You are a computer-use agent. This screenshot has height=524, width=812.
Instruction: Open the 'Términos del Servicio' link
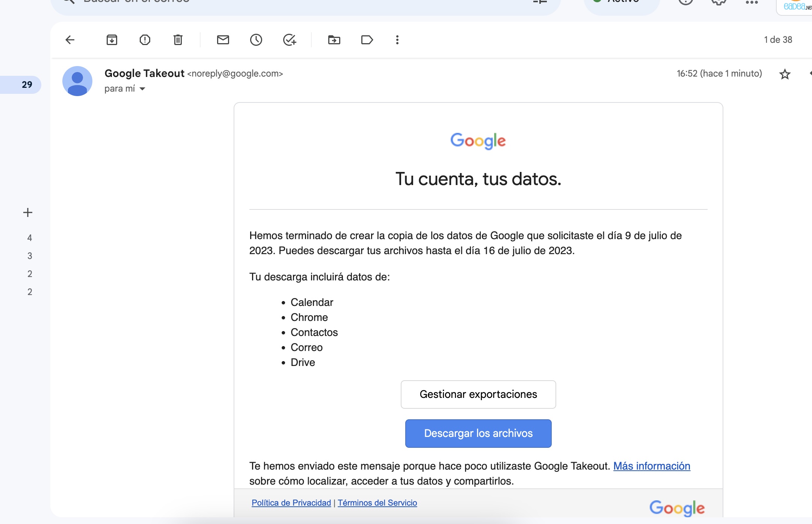pos(377,503)
